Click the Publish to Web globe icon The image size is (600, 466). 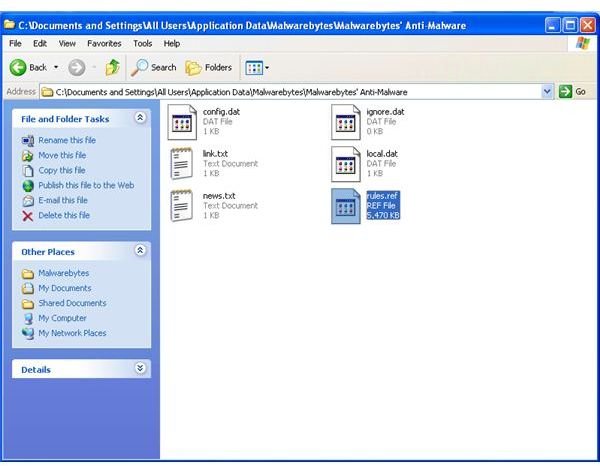[x=28, y=186]
